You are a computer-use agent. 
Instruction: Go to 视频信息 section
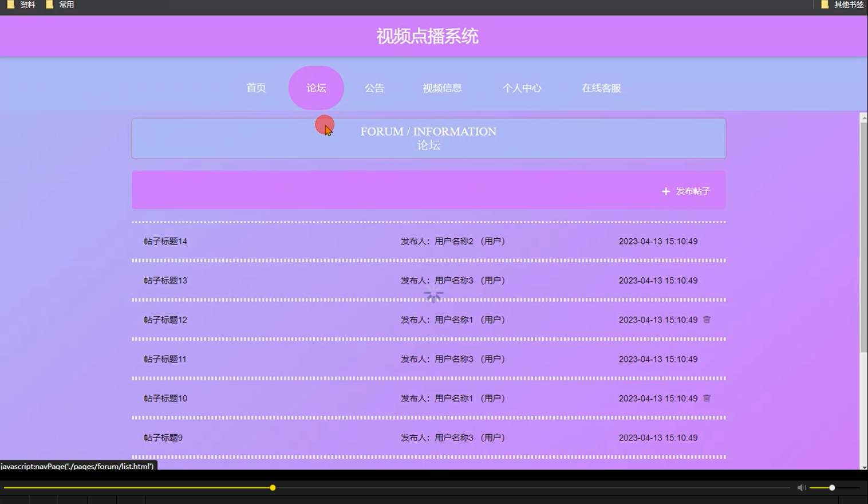[442, 88]
